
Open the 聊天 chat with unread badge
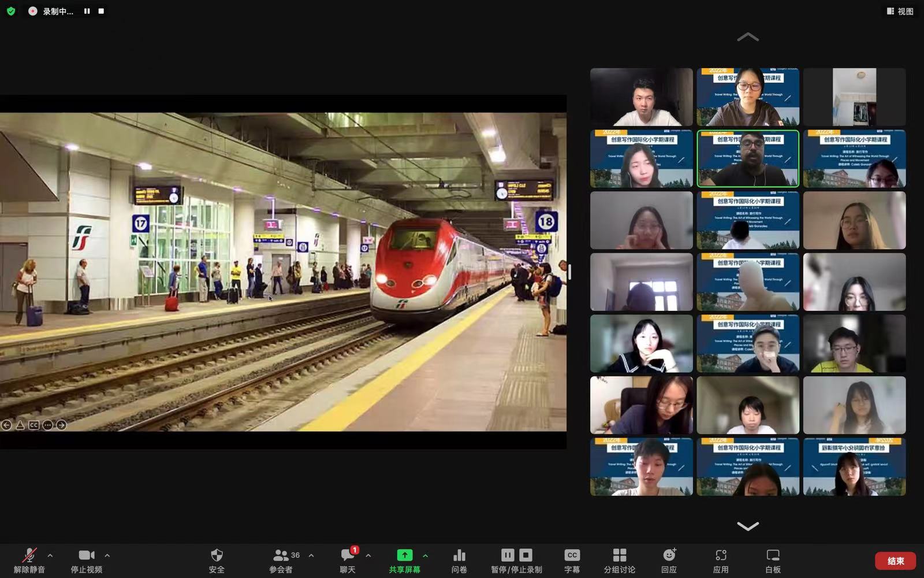point(348,561)
